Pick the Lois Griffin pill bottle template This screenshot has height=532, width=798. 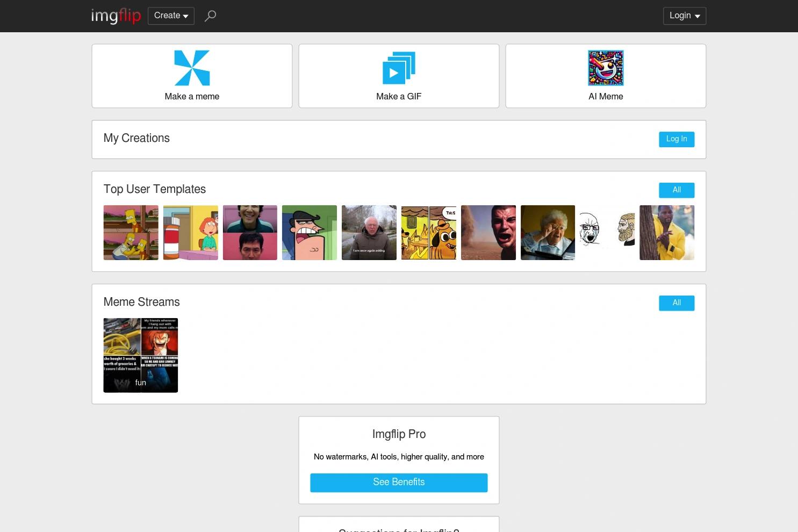tap(191, 233)
